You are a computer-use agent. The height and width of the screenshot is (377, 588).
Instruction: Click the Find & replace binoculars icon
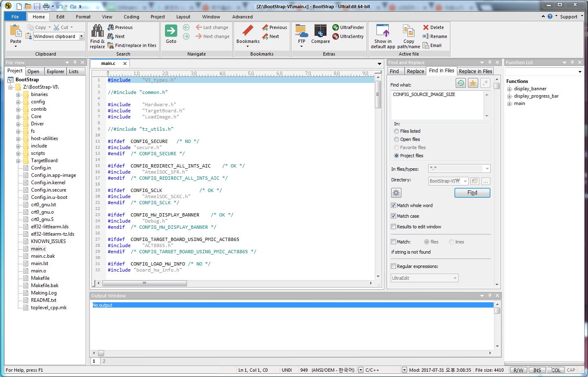tap(97, 31)
